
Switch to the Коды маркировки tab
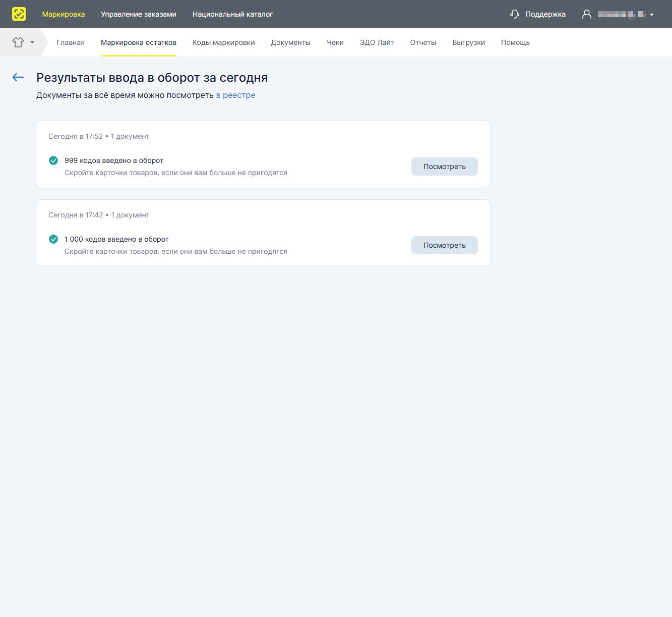coord(224,42)
